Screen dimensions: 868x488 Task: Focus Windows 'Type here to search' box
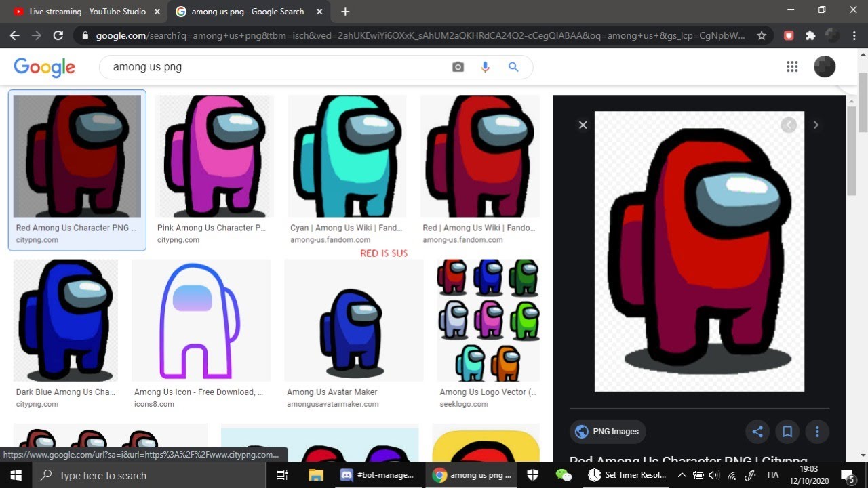point(151,475)
